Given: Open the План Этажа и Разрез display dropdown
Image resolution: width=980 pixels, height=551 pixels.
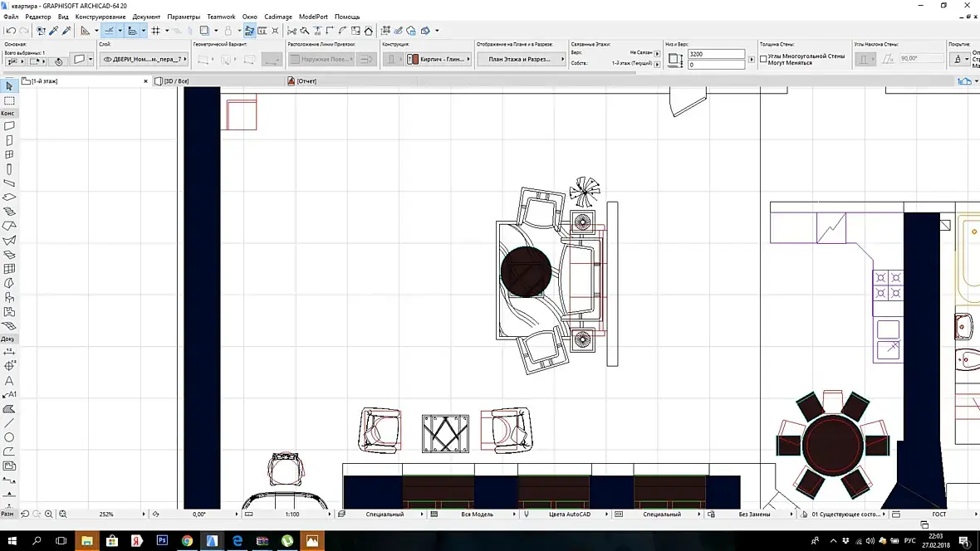Looking at the screenshot, I should point(521,60).
